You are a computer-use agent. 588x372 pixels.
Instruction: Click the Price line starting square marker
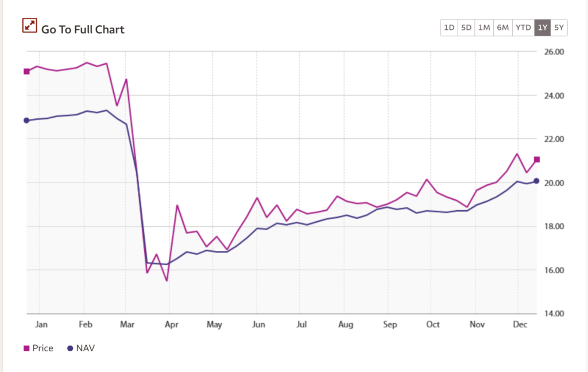[26, 71]
